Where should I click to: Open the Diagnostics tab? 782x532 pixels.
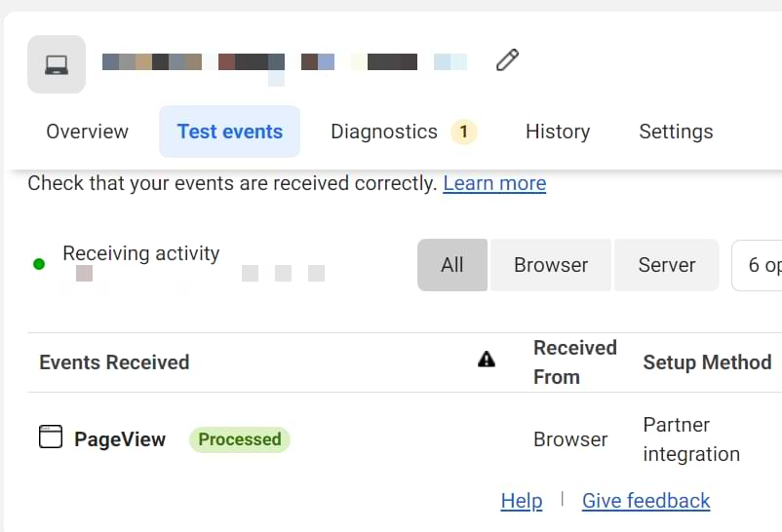tap(384, 132)
